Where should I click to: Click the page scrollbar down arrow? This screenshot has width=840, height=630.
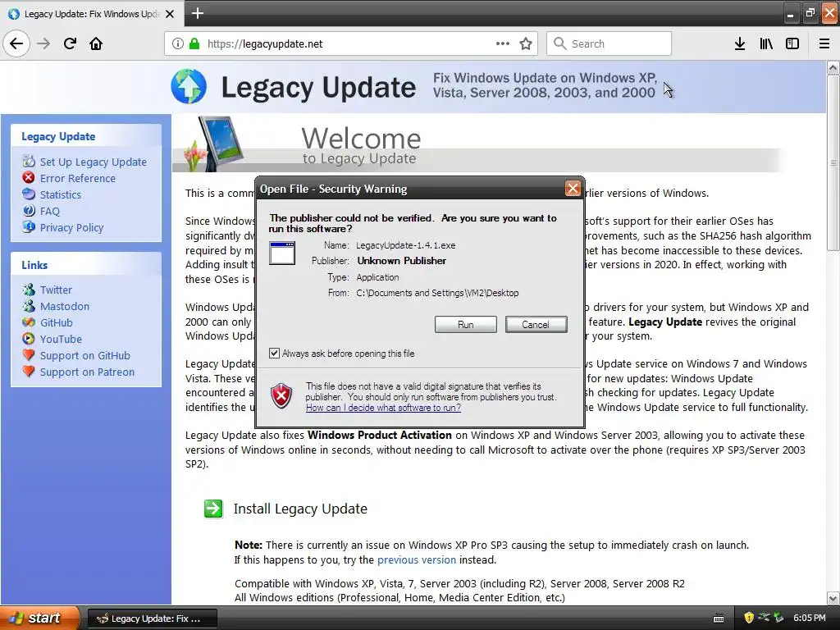[833, 598]
